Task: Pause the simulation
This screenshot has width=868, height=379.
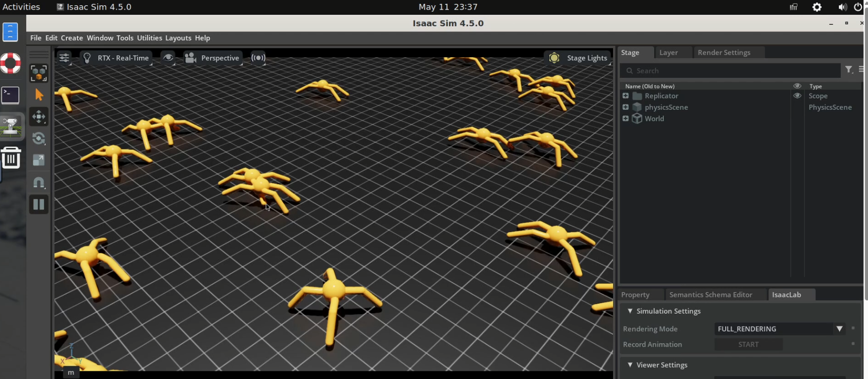Action: 39,205
